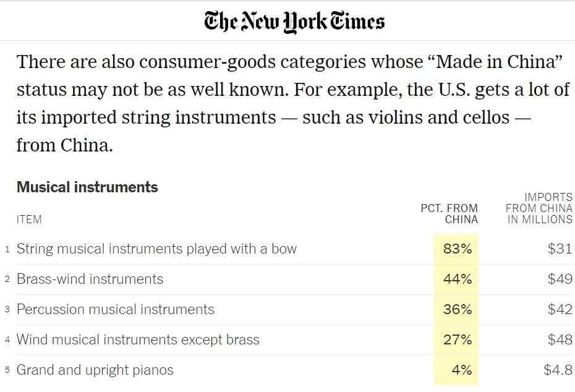
Task: Click the $4.8 import value
Action: click(x=558, y=370)
